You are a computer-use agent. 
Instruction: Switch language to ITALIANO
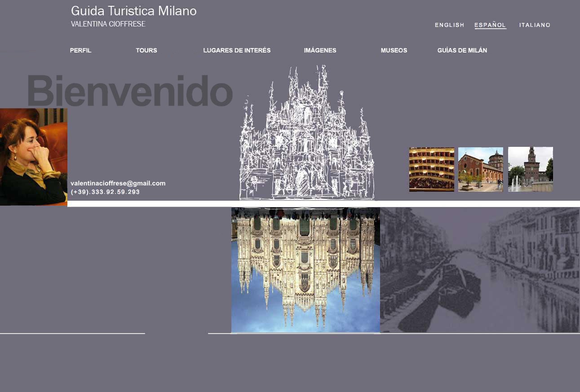[535, 25]
